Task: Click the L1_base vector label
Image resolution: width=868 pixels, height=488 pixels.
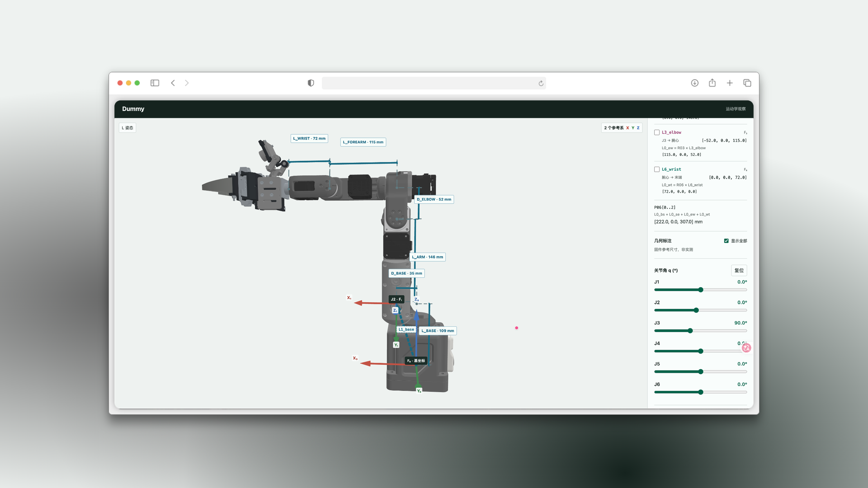Action: tap(406, 329)
